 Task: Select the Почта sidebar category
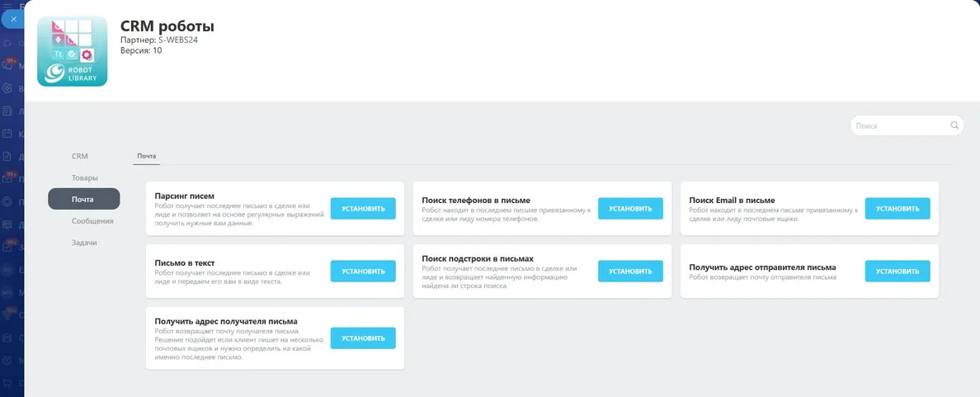84,200
